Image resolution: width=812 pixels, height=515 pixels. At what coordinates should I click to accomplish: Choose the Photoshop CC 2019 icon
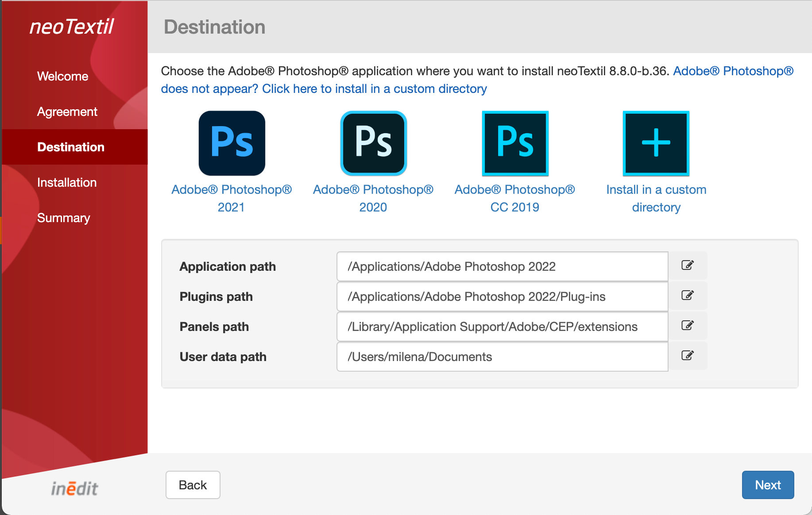point(515,143)
